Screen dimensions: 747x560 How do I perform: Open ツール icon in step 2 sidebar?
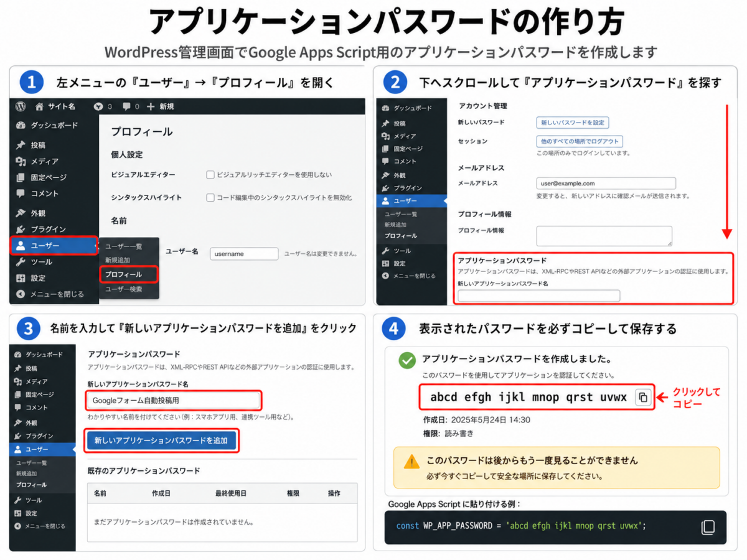point(385,250)
